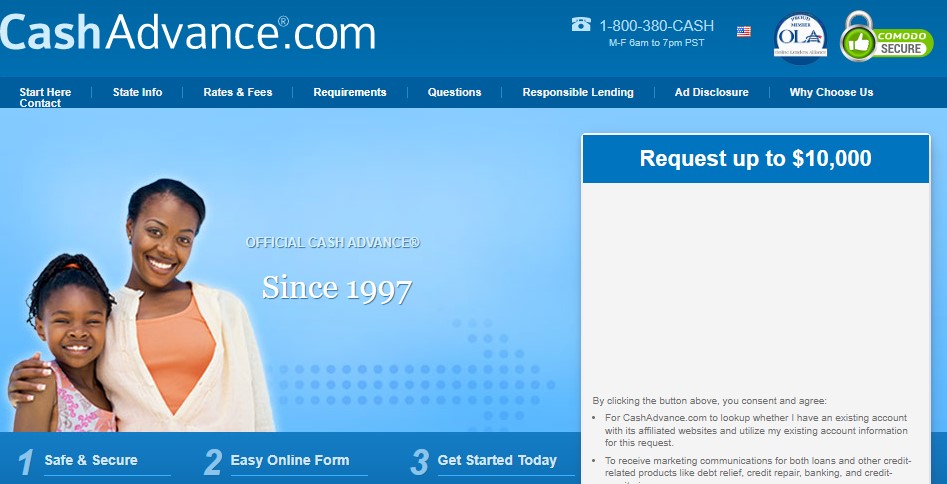This screenshot has width=947, height=484.
Task: Click the Official Cash Advance text
Action: (x=332, y=242)
